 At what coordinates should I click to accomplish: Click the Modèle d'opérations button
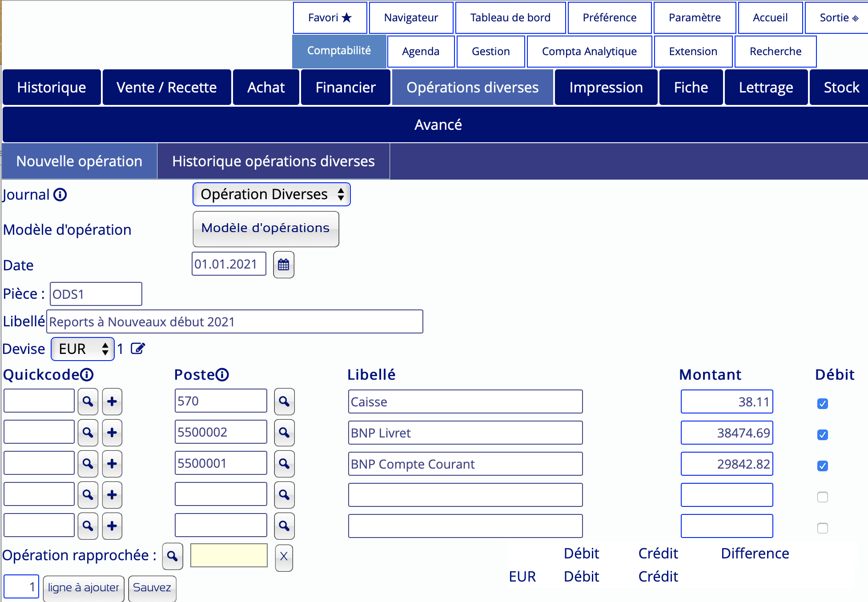coord(266,229)
